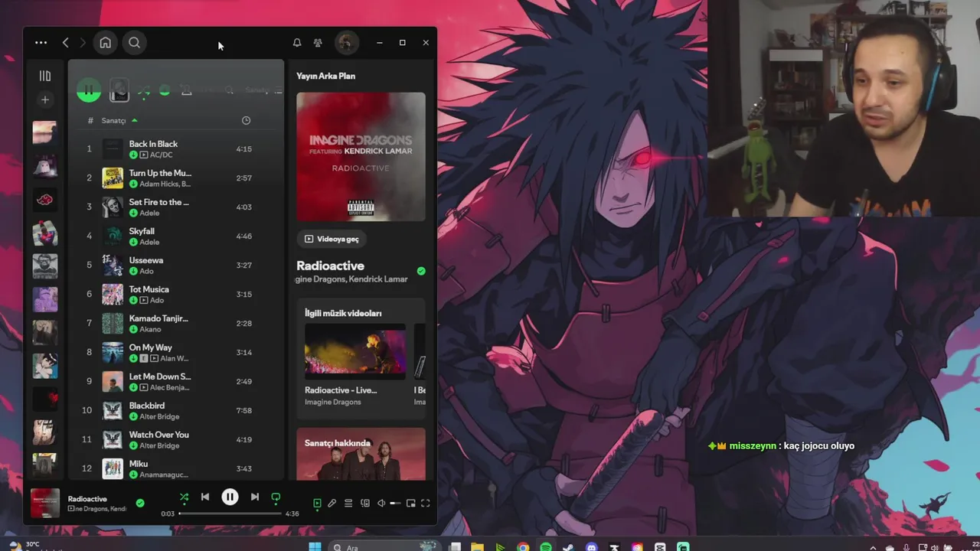Open Radioactive - Live music video thumbnail
The width and height of the screenshot is (980, 551).
tap(355, 351)
